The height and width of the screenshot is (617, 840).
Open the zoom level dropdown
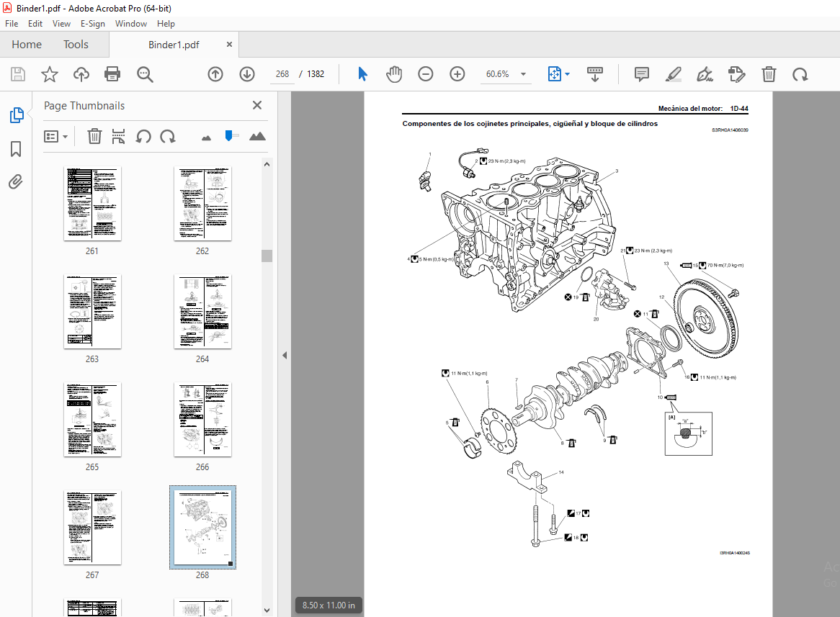click(524, 74)
